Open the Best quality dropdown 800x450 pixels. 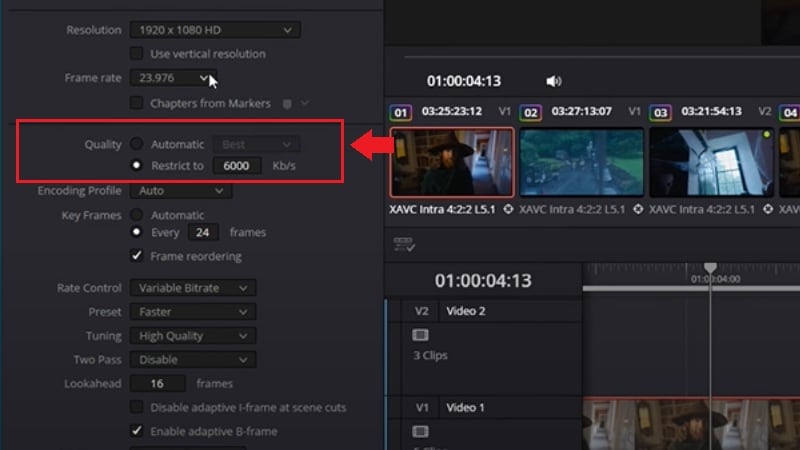[x=256, y=144]
